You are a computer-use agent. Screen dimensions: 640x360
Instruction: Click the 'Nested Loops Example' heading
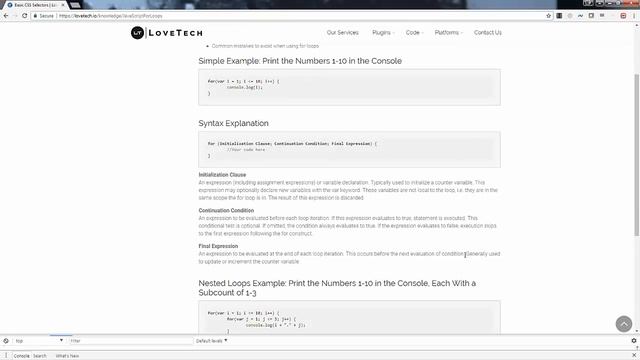click(x=337, y=288)
